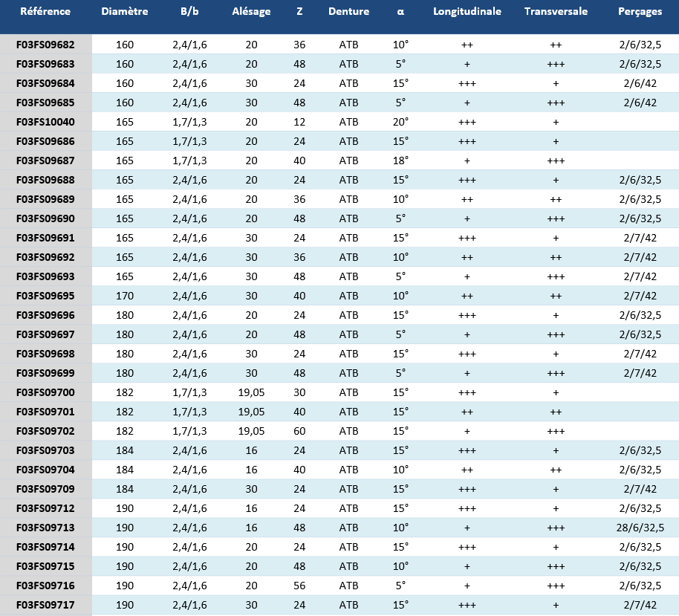Screen dimensions: 679x616
Task: Click the 20° angle in row F03FS10040
Action: point(400,122)
